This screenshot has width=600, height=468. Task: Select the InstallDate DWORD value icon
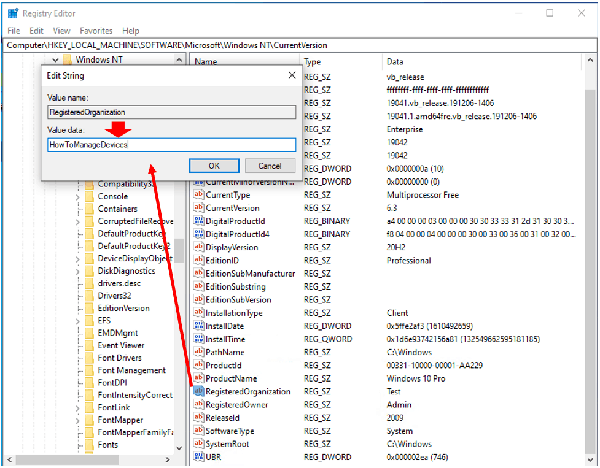click(198, 326)
